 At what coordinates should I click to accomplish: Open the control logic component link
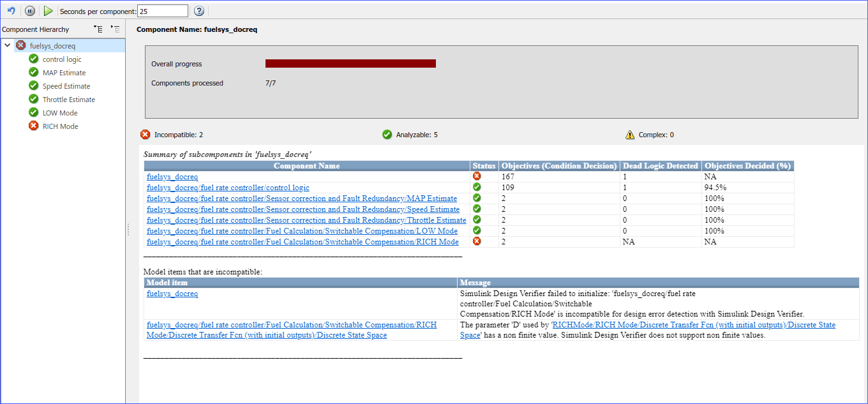point(228,188)
